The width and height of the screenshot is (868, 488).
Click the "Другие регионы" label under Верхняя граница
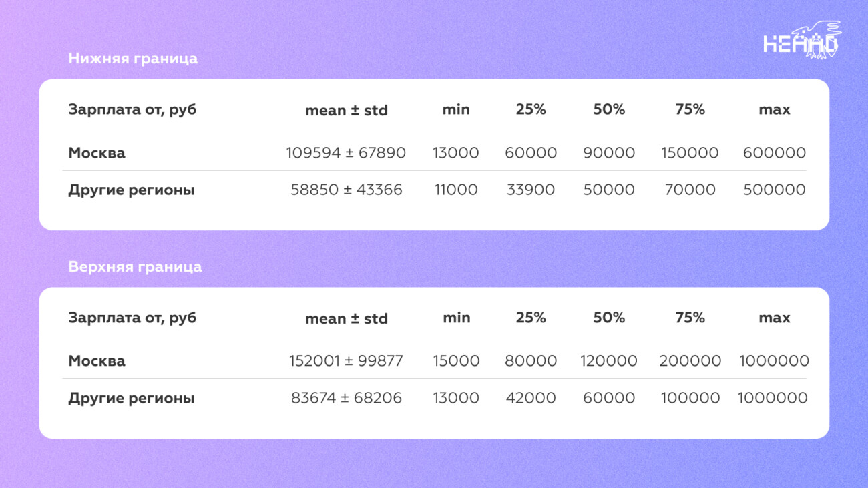(132, 398)
